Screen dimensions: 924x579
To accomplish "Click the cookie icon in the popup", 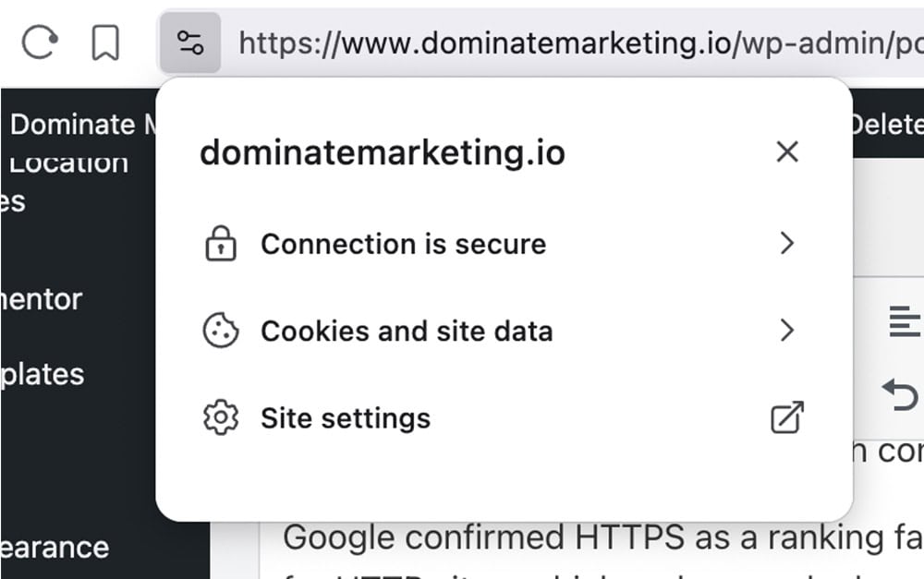I will 221,331.
